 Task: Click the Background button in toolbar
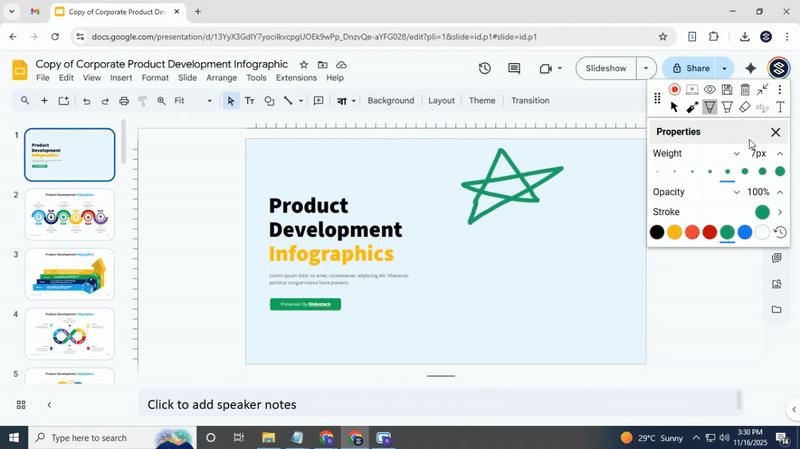[390, 101]
